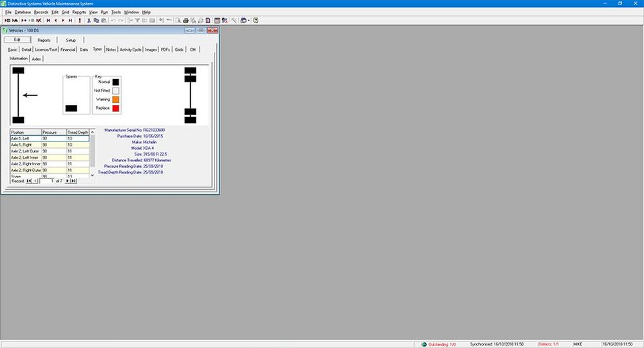This screenshot has width=644, height=348.
Task: Click last-record button in tyre grid navigator
Action: [73, 181]
